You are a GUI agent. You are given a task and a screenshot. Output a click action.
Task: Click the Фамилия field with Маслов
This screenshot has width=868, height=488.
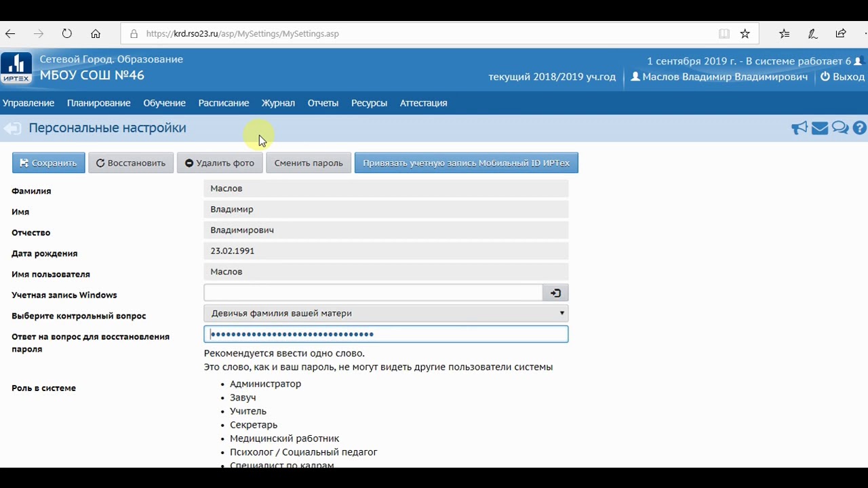tap(386, 188)
